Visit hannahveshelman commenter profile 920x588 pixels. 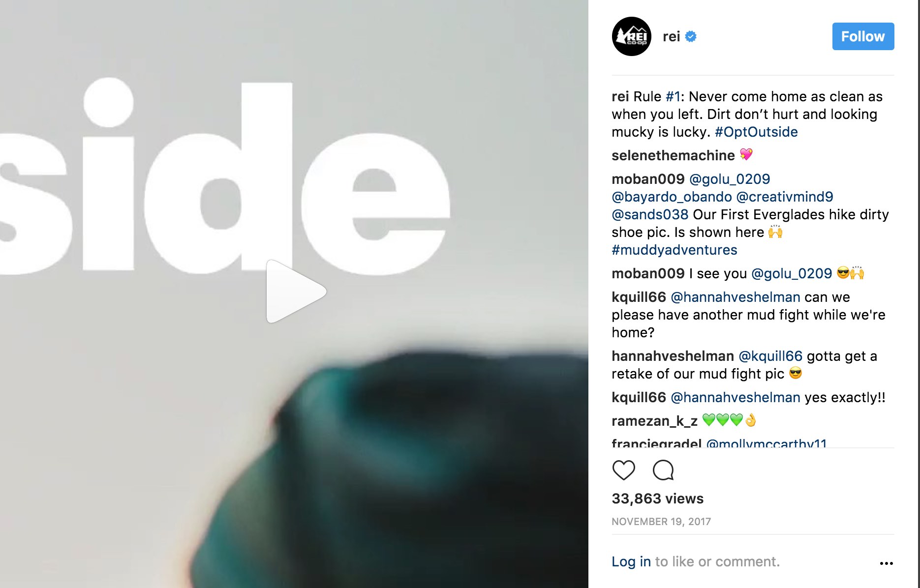click(x=673, y=356)
